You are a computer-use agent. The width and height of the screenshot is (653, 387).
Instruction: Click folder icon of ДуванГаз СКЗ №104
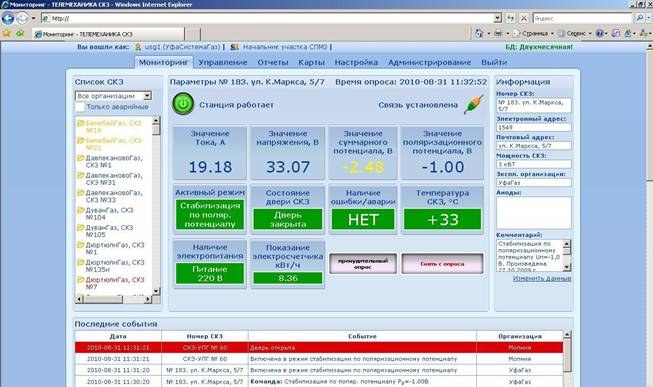click(x=81, y=210)
